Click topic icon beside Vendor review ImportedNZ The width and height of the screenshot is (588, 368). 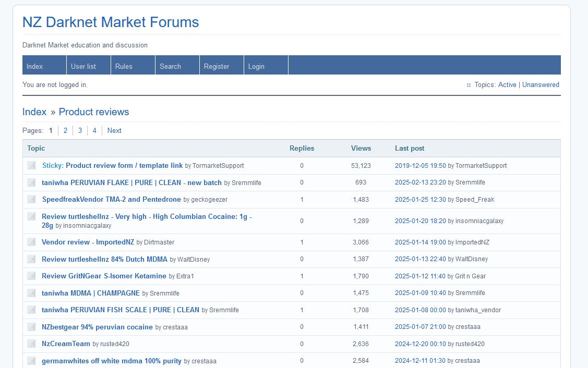[31, 242]
